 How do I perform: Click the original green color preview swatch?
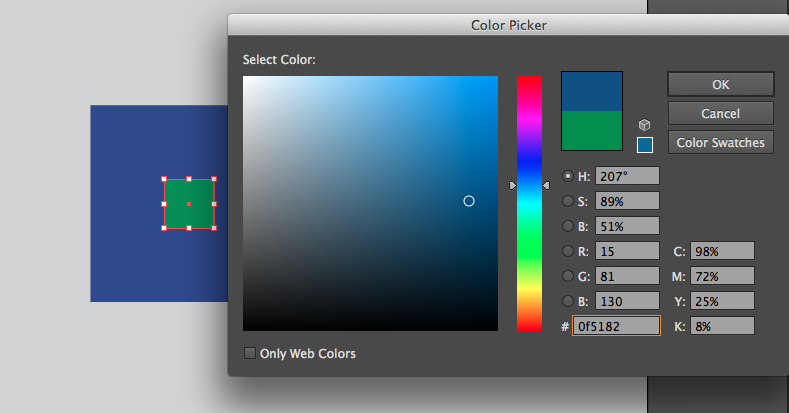(x=592, y=130)
